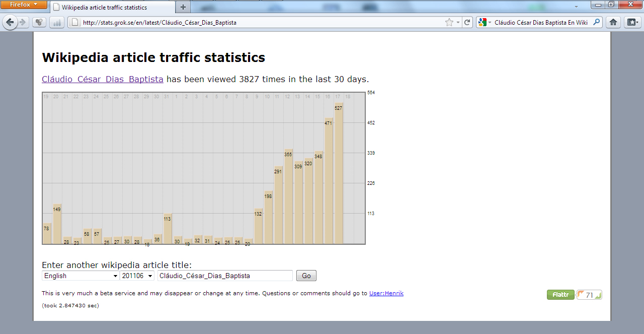
Task: Open the 201106 month dropdown
Action: [137, 276]
